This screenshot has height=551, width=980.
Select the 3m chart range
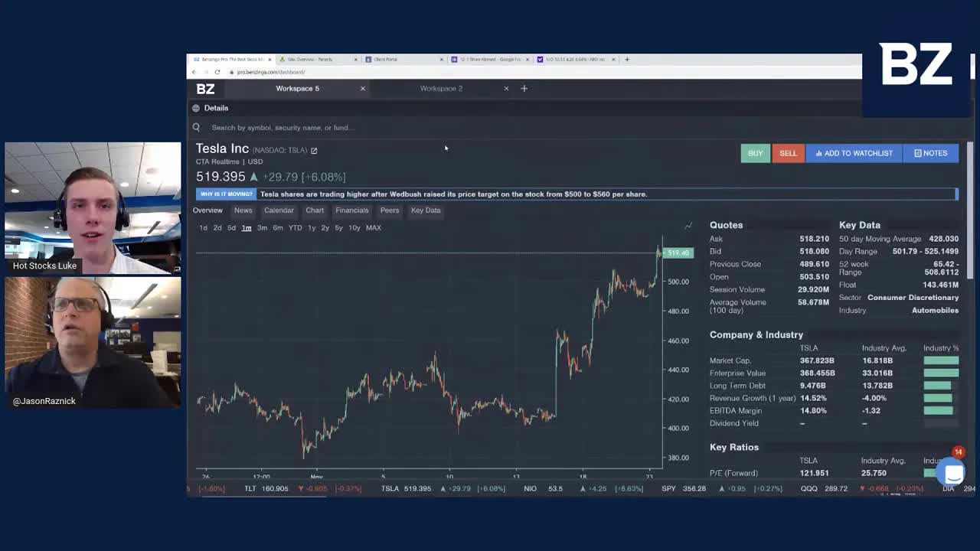point(262,228)
